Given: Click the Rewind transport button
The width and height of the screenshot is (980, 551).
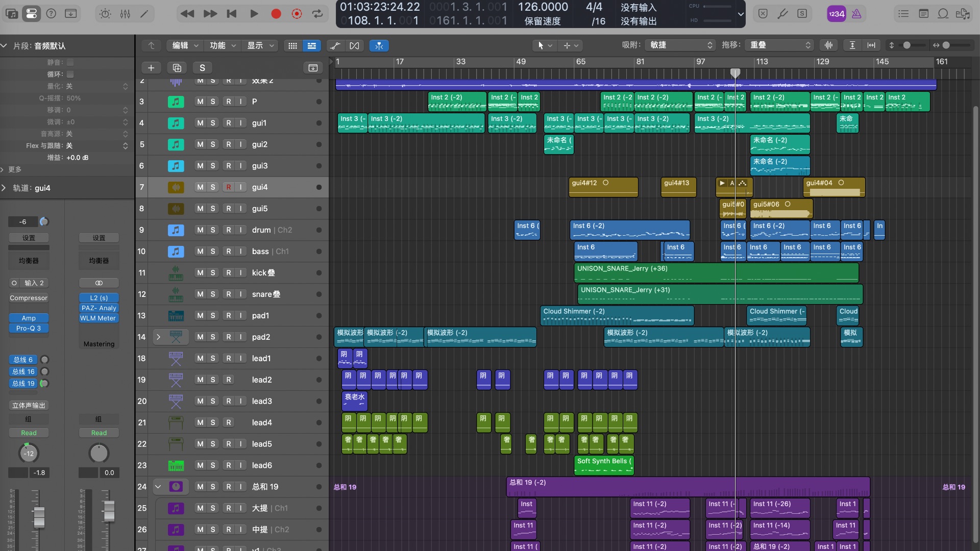Looking at the screenshot, I should 187,14.
